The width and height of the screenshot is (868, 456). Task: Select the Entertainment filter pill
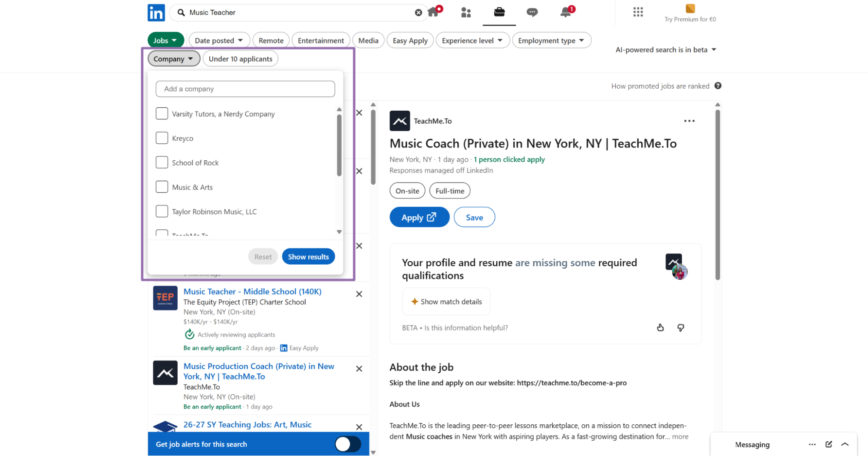click(x=320, y=40)
